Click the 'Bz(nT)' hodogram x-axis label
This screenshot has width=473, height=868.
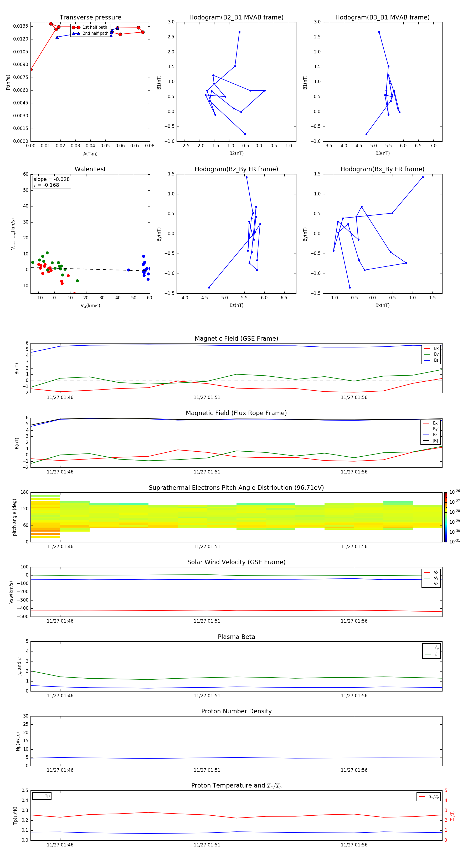(236, 305)
